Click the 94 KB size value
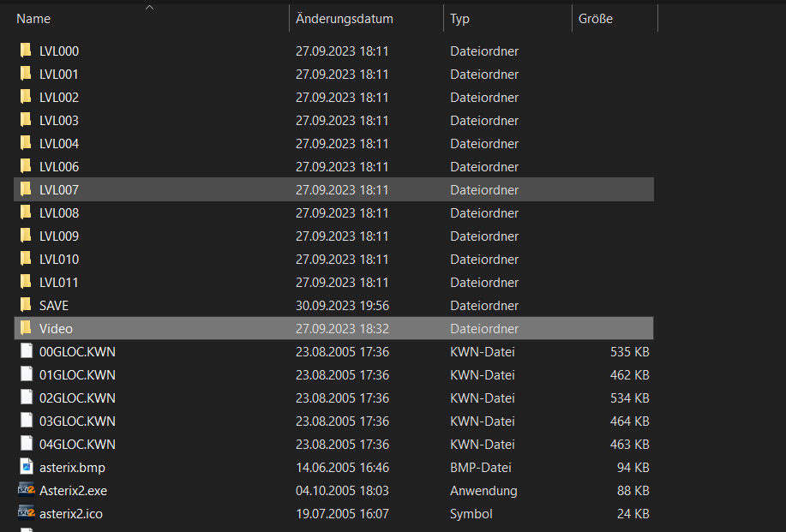786x532 pixels. (x=633, y=468)
